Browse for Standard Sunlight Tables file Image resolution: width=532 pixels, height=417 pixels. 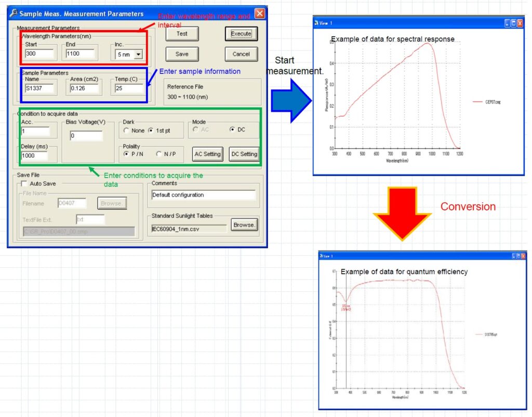coord(244,225)
